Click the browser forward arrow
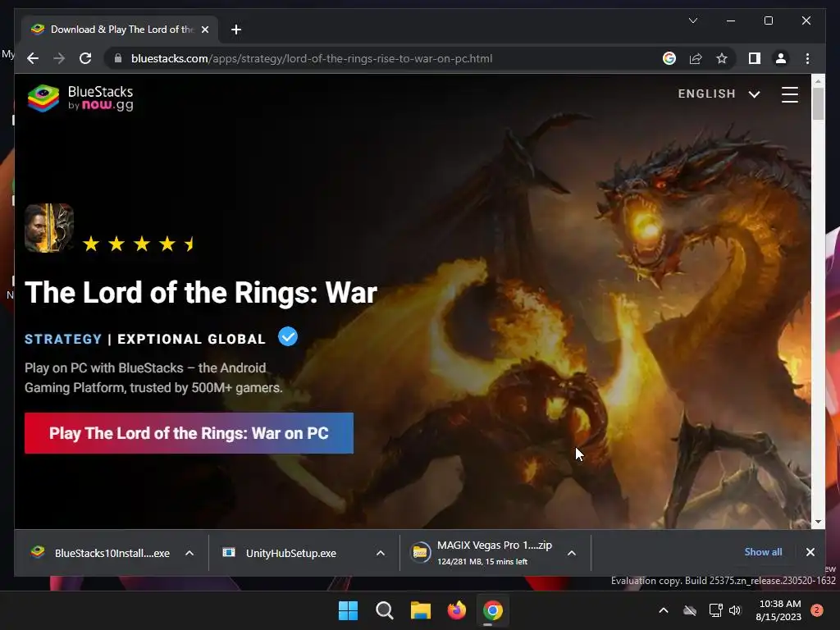Image resolution: width=840 pixels, height=630 pixels. click(59, 58)
